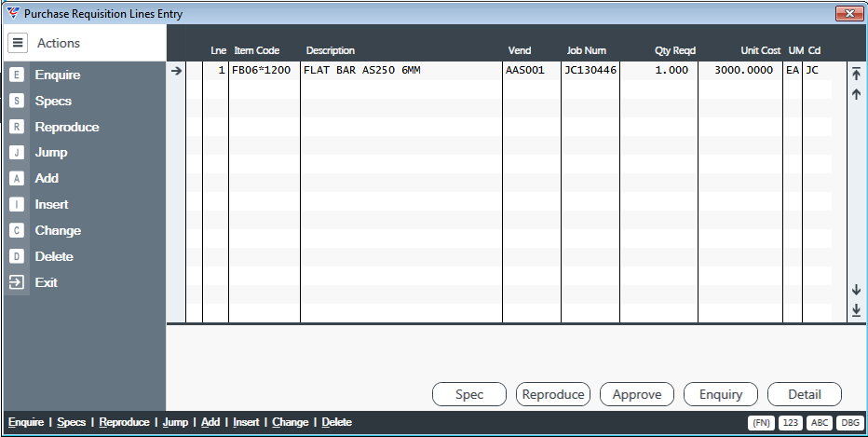Click Enquire link in bottom bar
The height and width of the screenshot is (437, 868).
[26, 422]
